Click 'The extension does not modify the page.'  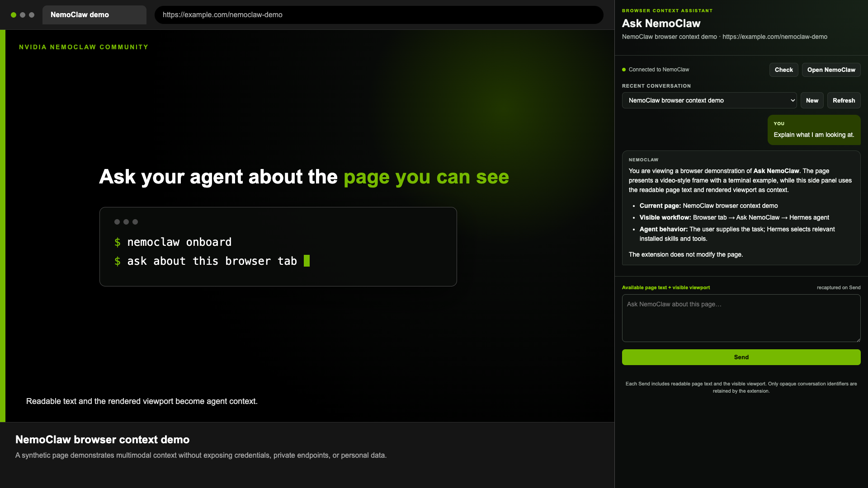685,254
